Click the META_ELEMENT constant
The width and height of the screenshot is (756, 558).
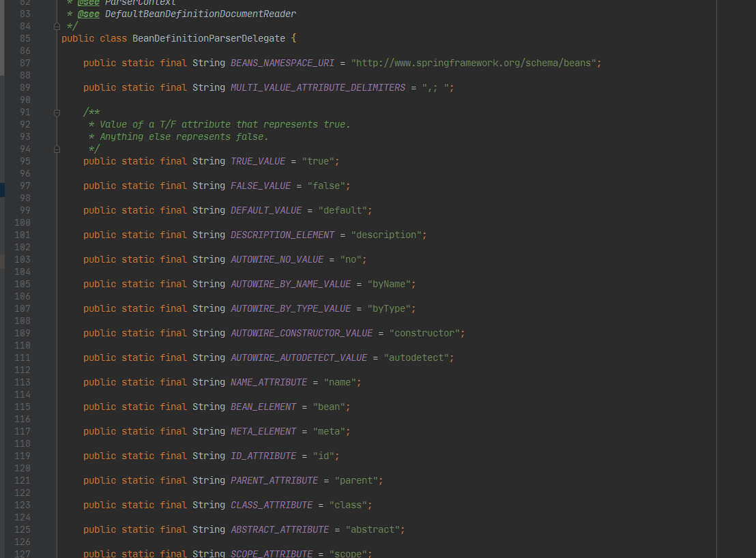tap(263, 432)
